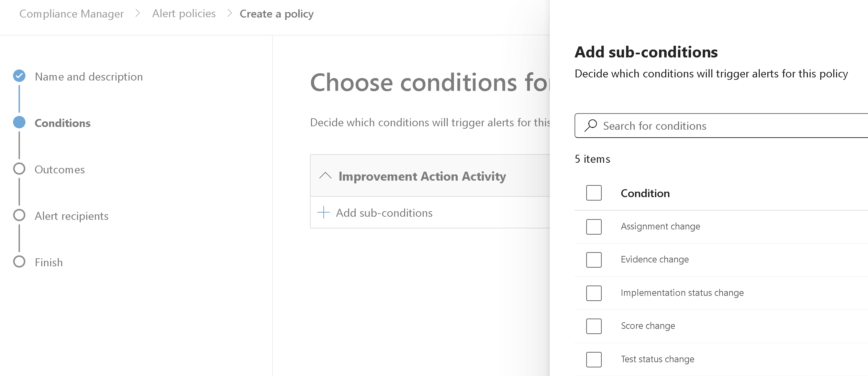The height and width of the screenshot is (376, 868).
Task: Collapse the Improvement Action Activity section
Action: 325,176
